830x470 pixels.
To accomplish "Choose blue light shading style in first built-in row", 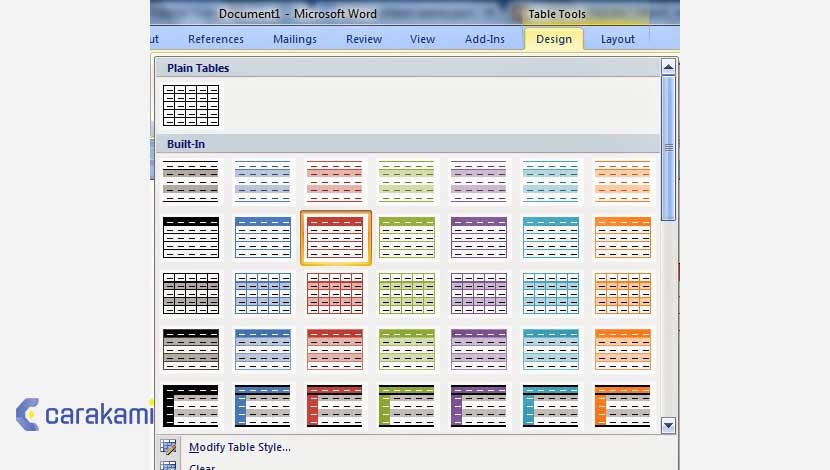I will pyautogui.click(x=263, y=182).
